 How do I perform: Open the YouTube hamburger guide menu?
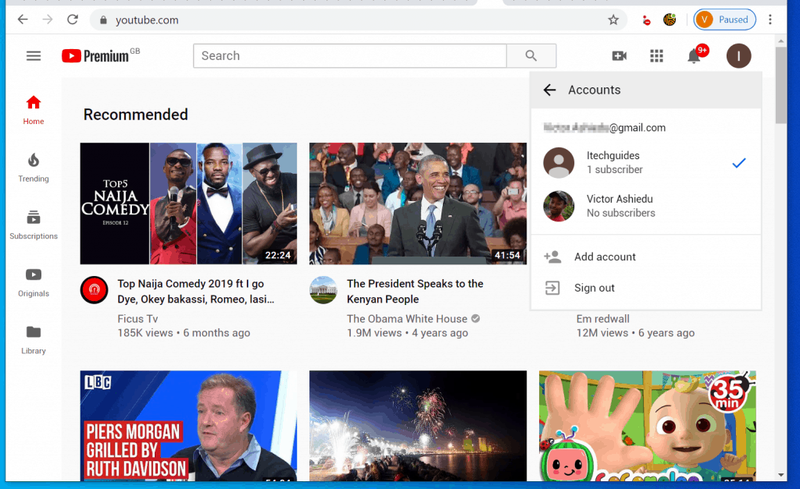point(34,56)
